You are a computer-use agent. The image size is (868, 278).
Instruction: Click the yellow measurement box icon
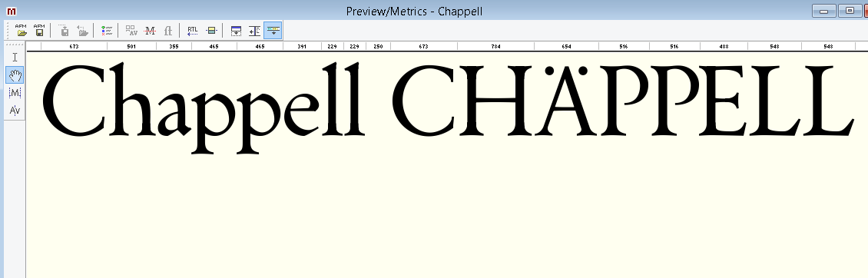coord(211,30)
